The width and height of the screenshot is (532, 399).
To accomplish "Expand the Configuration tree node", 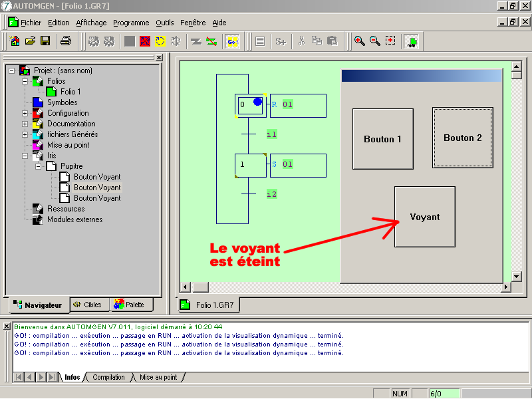I will tap(25, 113).
